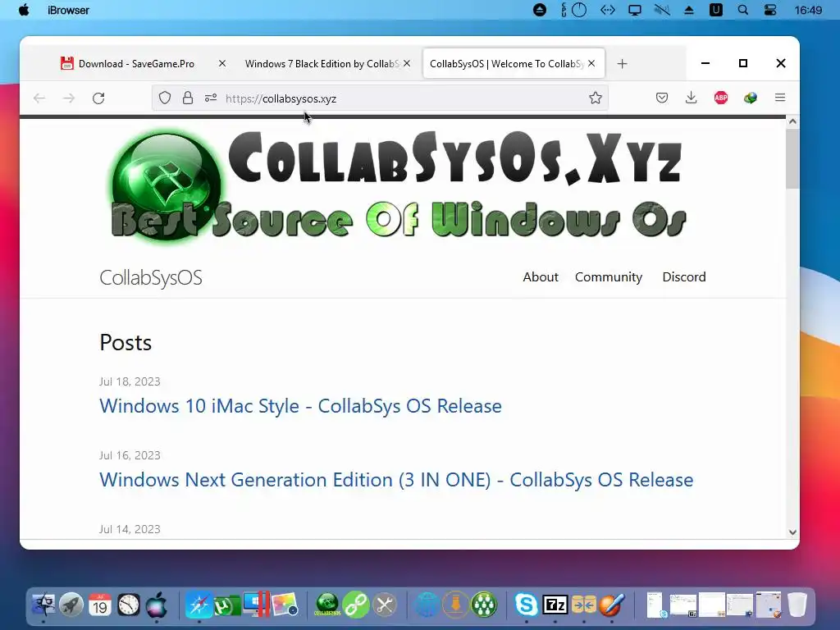
Task: Close the Download - SaveGame.Pro tab
Action: coord(221,63)
